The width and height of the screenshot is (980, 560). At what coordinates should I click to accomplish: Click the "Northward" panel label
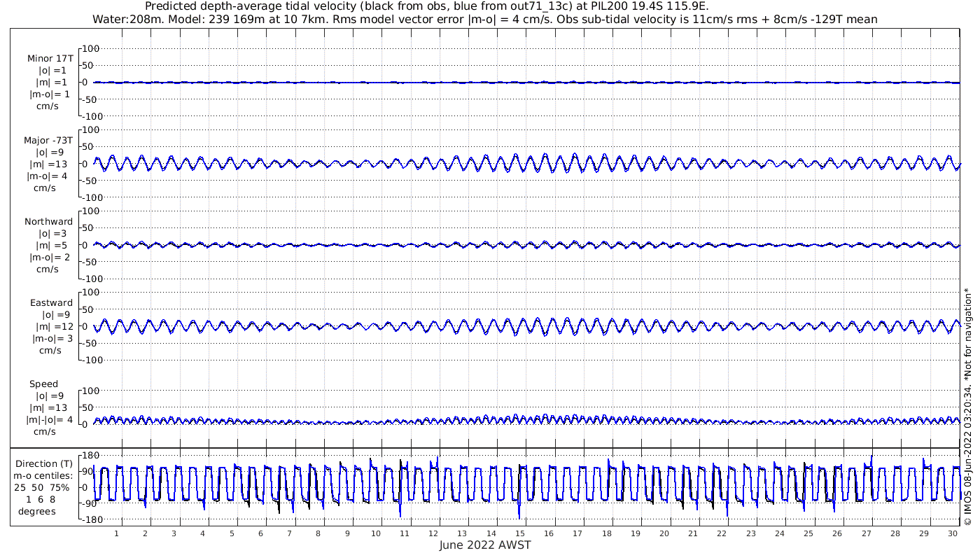[x=49, y=221]
